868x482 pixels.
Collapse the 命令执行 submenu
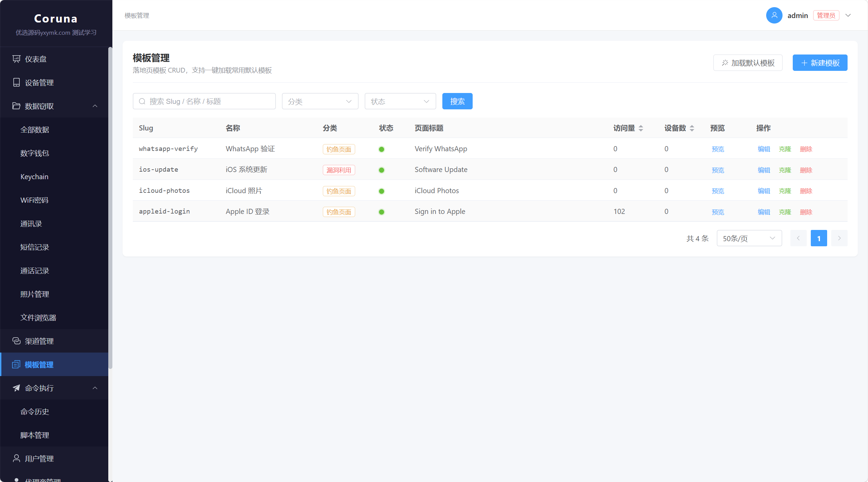95,388
